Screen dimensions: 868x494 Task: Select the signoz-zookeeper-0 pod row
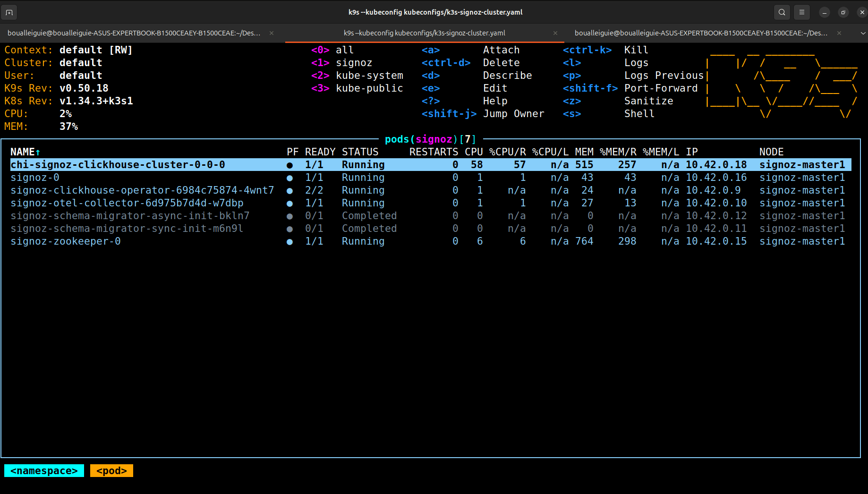coord(431,241)
